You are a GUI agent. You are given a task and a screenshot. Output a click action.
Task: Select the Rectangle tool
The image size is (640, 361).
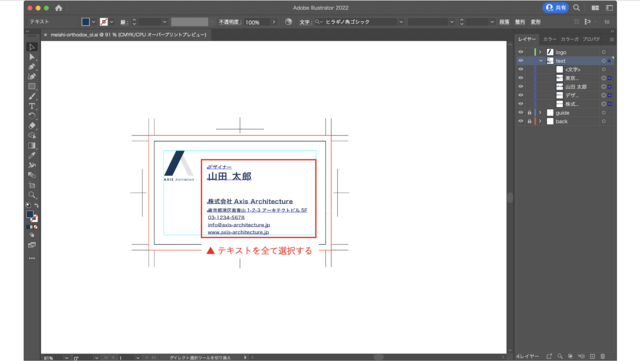click(x=32, y=87)
